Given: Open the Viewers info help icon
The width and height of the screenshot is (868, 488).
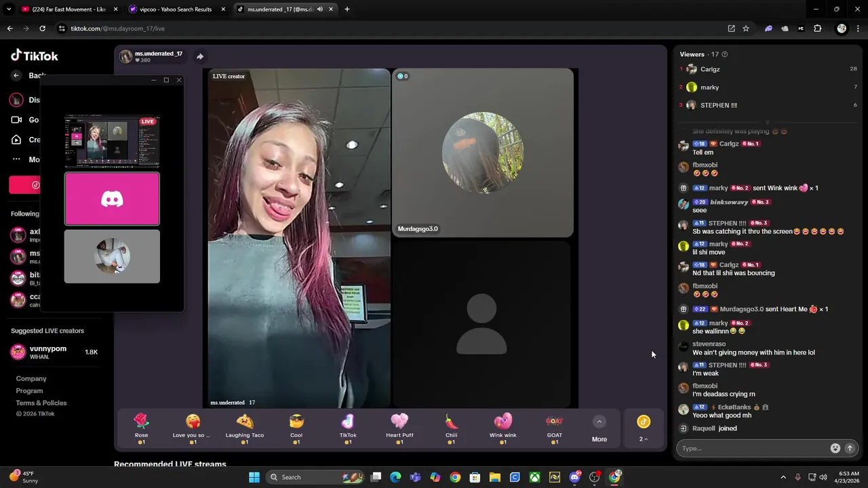Looking at the screenshot, I should click(724, 54).
